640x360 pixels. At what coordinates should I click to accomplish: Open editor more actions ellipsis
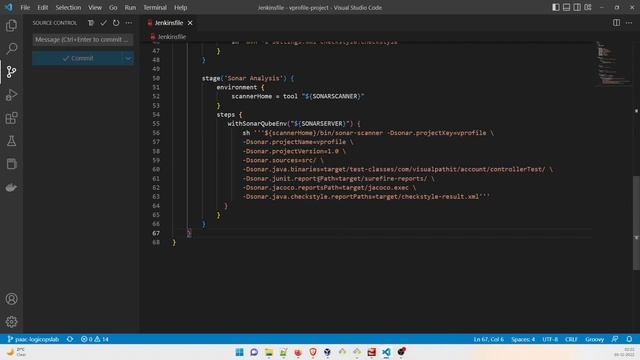pyautogui.click(x=629, y=23)
